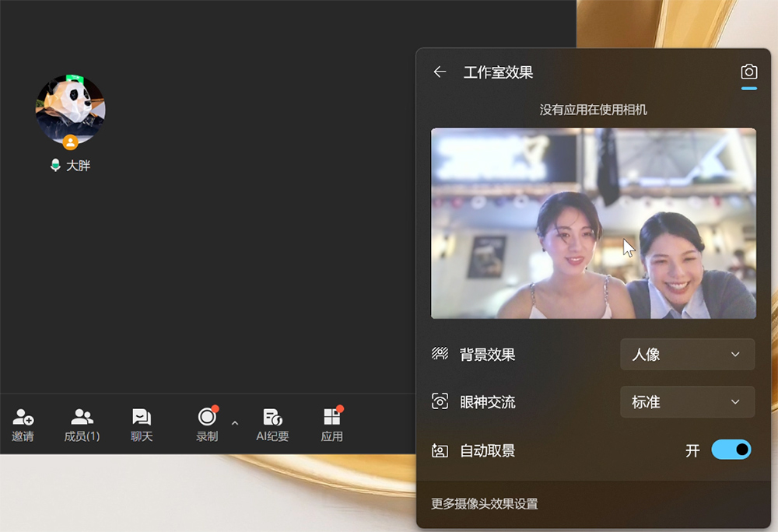Image resolution: width=778 pixels, height=532 pixels.
Task: Click the participant name 大胖
Action: [x=78, y=166]
